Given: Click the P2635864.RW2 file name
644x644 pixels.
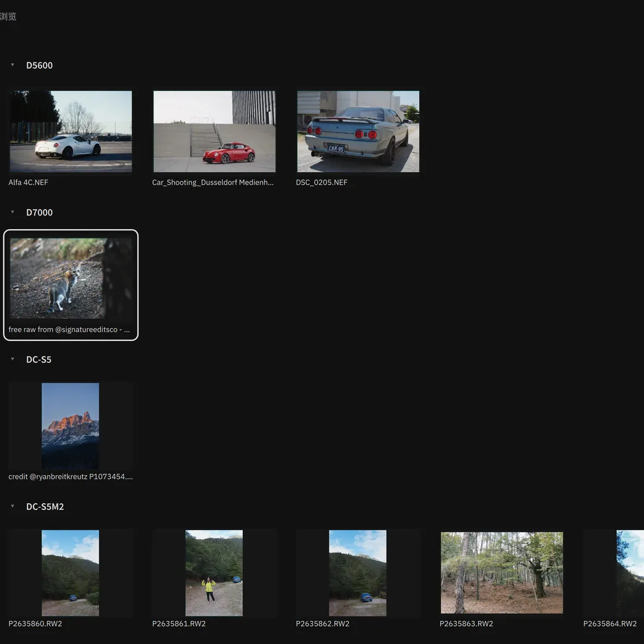Looking at the screenshot, I should coord(611,624).
